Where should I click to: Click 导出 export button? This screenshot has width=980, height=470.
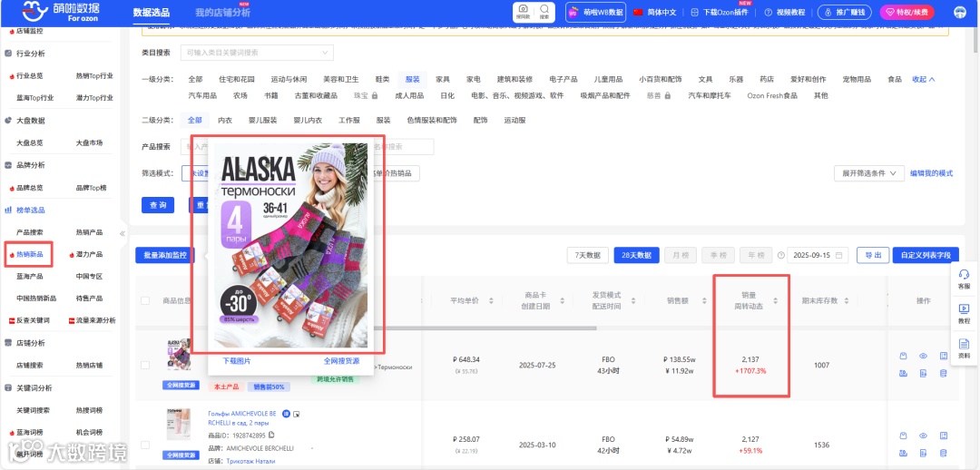pos(873,255)
